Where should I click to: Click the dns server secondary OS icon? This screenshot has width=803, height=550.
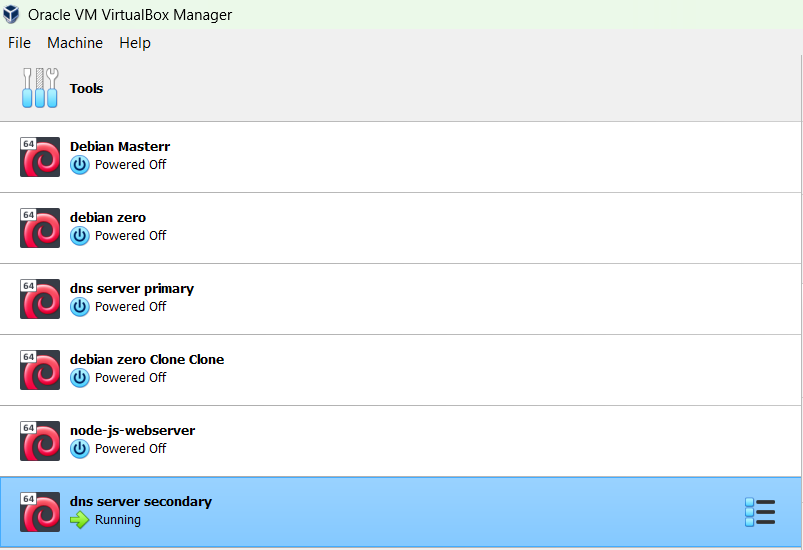tap(40, 512)
